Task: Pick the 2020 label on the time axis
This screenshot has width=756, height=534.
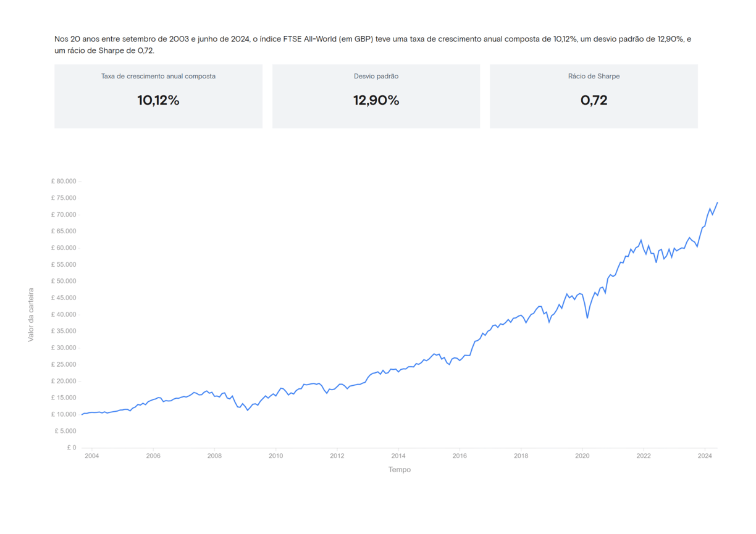Action: (x=582, y=456)
